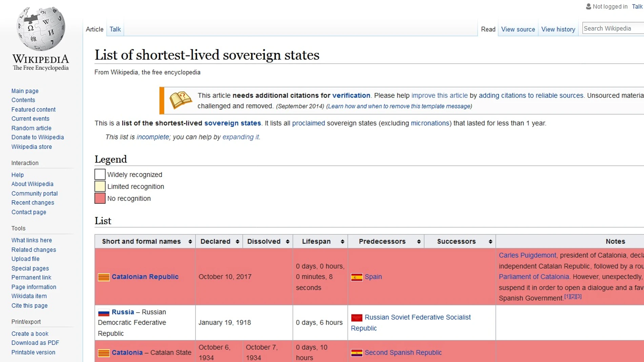This screenshot has height=362, width=644.
Task: Open Contents sidebar link
Action: click(23, 100)
